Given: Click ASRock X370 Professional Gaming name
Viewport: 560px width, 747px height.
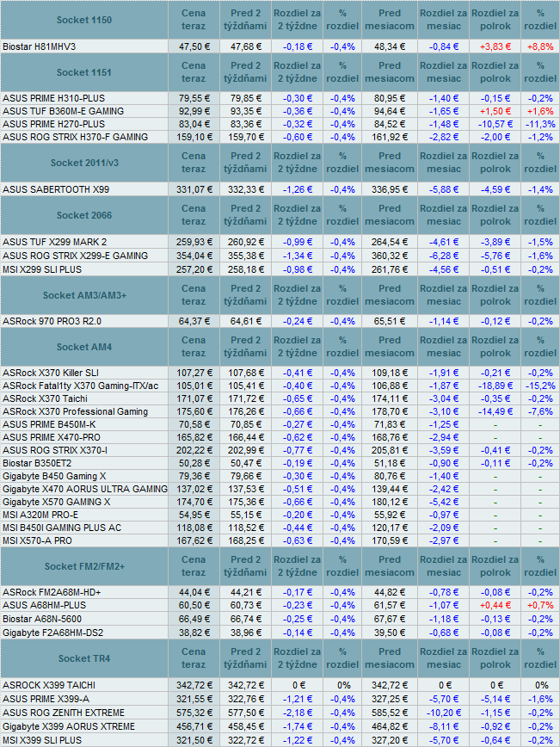Looking at the screenshot, I should click(75, 411).
